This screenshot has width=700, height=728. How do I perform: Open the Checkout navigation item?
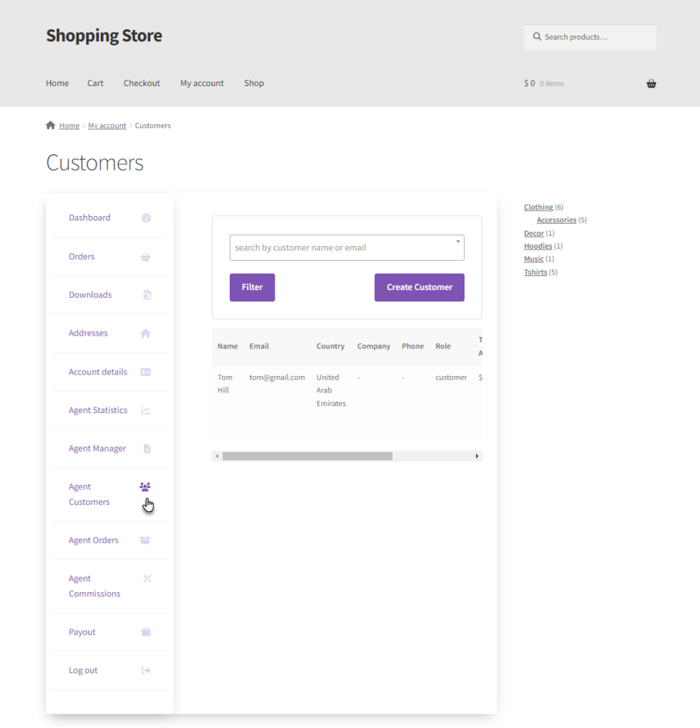tap(142, 83)
